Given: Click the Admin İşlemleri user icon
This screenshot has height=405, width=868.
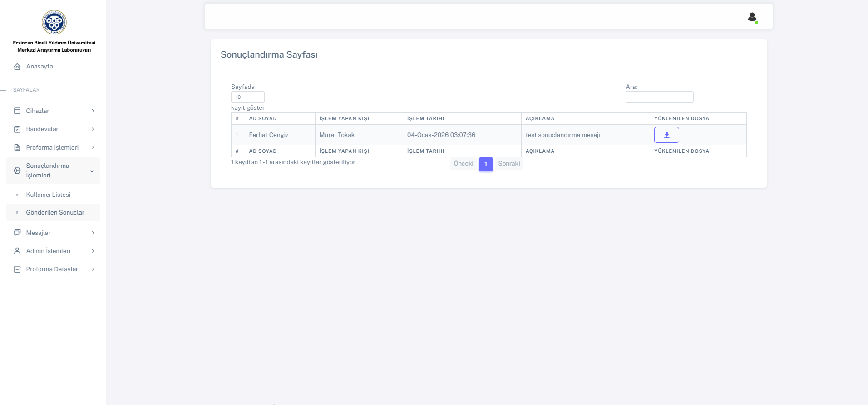Looking at the screenshot, I should coord(17,251).
